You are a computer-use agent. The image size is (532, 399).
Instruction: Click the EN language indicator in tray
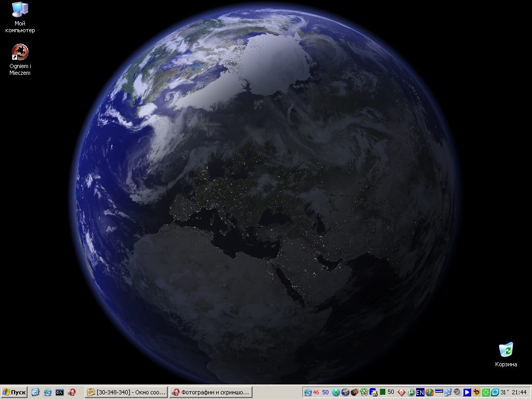pos(420,392)
